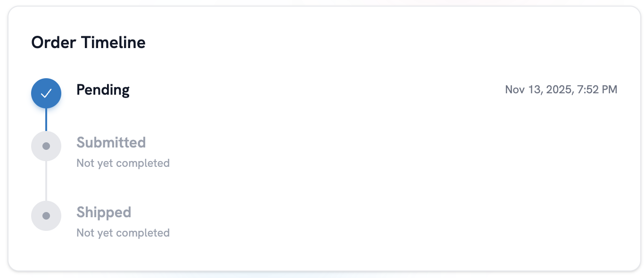Select the Shipped step label
The height and width of the screenshot is (278, 644).
coord(104,212)
